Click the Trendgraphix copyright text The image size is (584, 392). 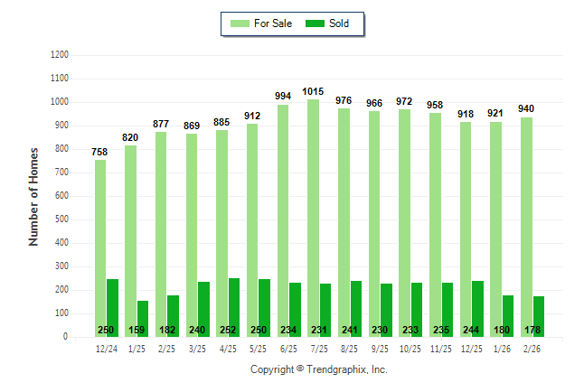pos(318,369)
